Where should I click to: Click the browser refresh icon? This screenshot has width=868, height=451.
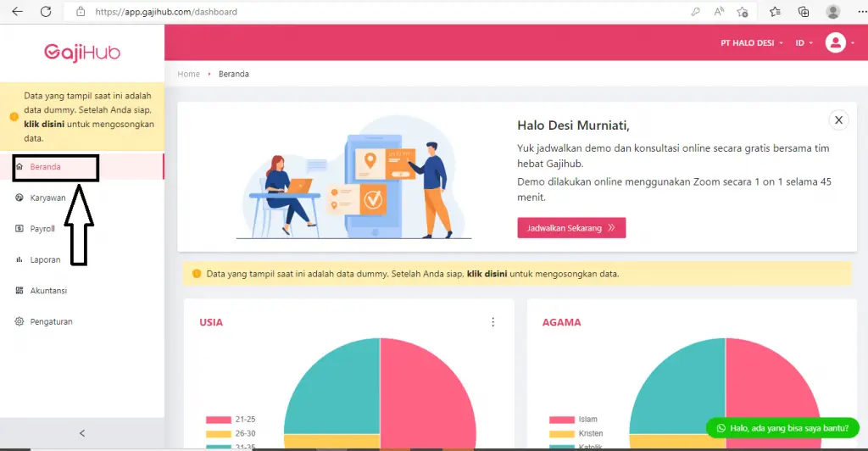pos(46,12)
